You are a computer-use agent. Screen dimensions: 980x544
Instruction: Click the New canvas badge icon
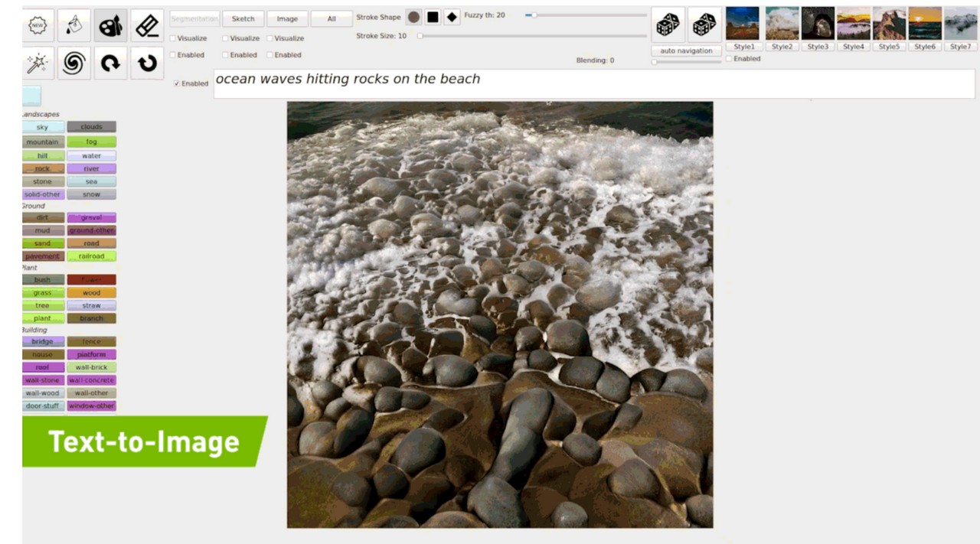click(x=38, y=26)
